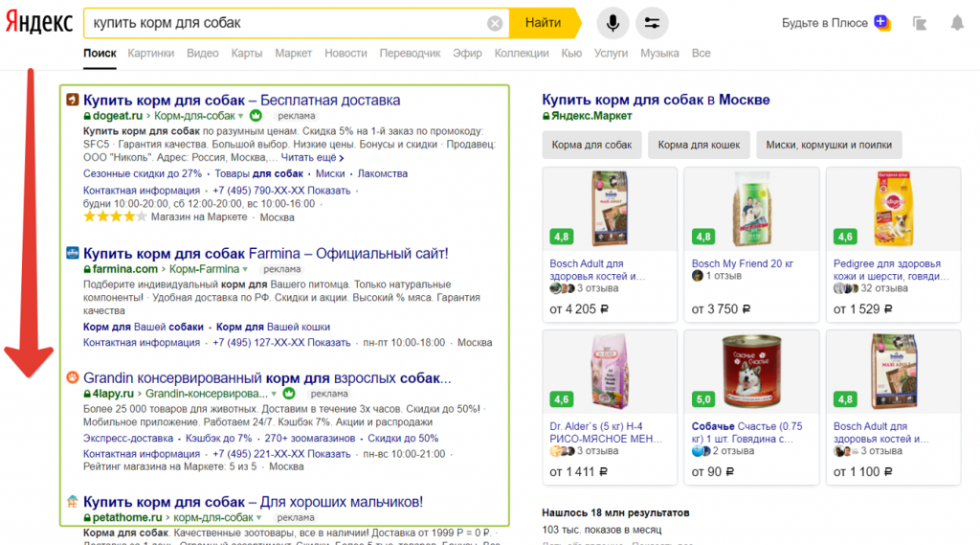Open the Маркет tab
Image resolution: width=980 pixels, height=545 pixels.
click(x=293, y=54)
